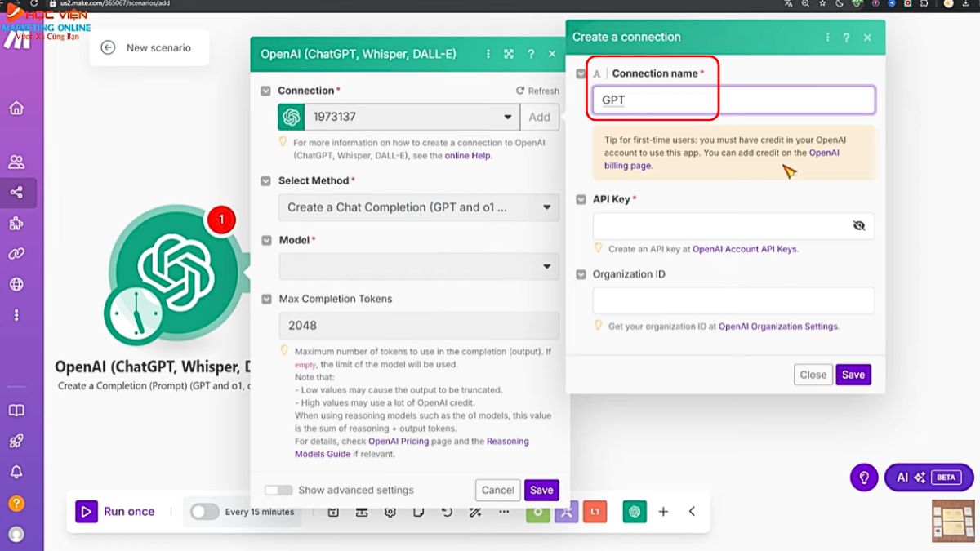Screen dimensions: 980x551
Task: Open the Team icon in sidebar
Action: [16, 162]
